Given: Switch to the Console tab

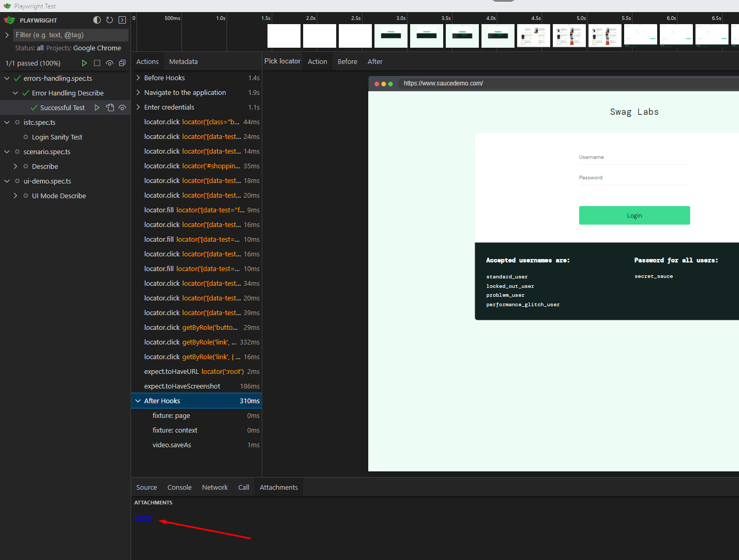Looking at the screenshot, I should 179,487.
